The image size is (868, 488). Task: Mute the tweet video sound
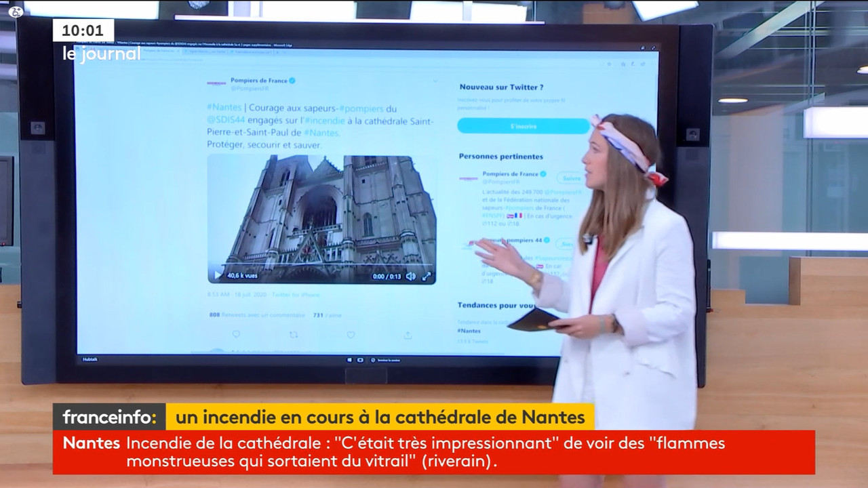pyautogui.click(x=410, y=276)
